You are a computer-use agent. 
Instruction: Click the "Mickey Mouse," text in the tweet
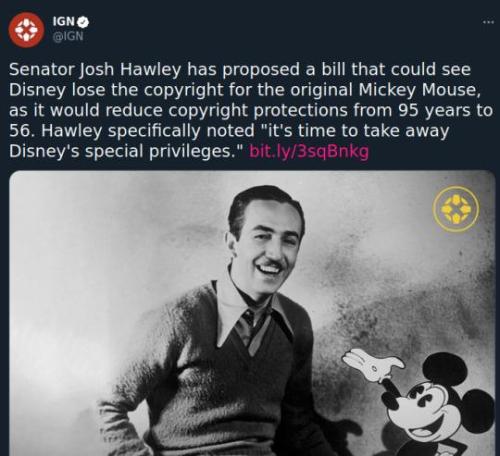(420, 90)
